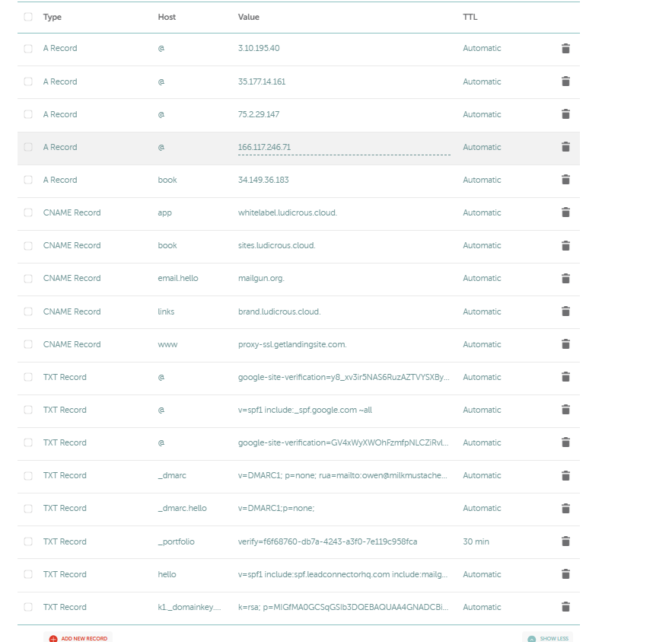This screenshot has width=672, height=642.
Task: Toggle the select-all checkbox in header
Action: 28,17
